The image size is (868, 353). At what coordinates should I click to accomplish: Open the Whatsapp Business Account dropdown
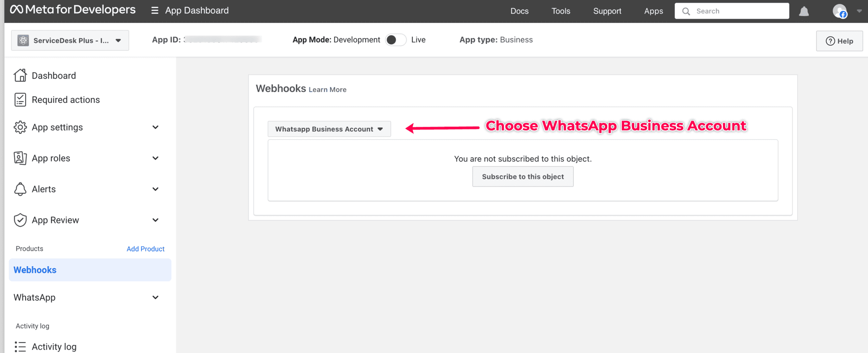(x=329, y=129)
